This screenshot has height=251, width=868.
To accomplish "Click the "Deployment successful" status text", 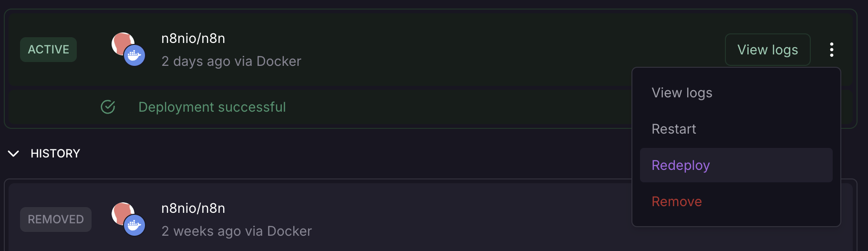I will (x=212, y=107).
